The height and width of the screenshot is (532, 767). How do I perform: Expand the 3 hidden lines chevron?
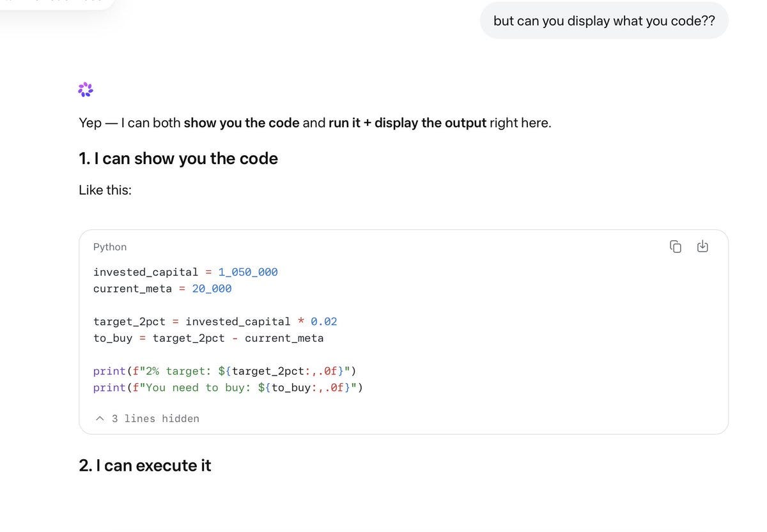(x=100, y=418)
